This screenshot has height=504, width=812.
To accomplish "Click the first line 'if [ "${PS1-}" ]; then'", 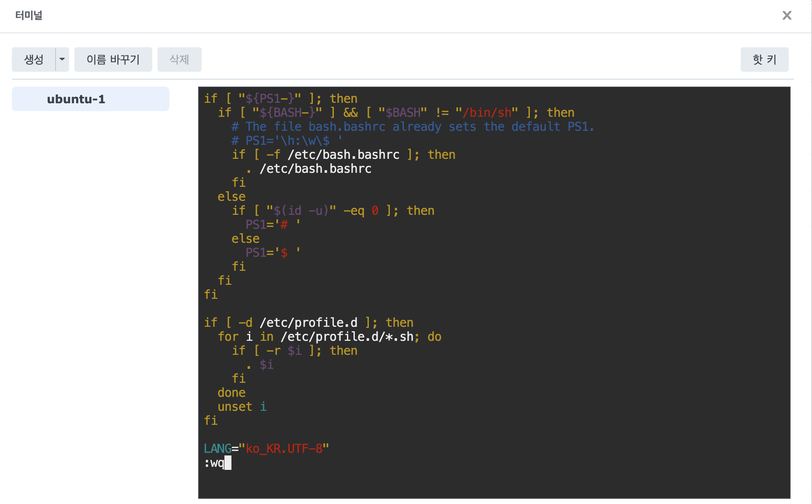I will [x=280, y=99].
